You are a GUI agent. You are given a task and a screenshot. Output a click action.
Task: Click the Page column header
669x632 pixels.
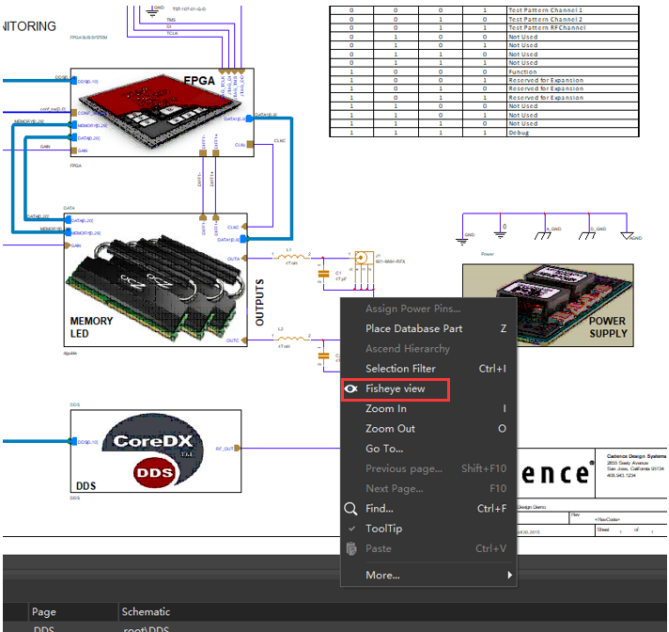[x=44, y=612]
